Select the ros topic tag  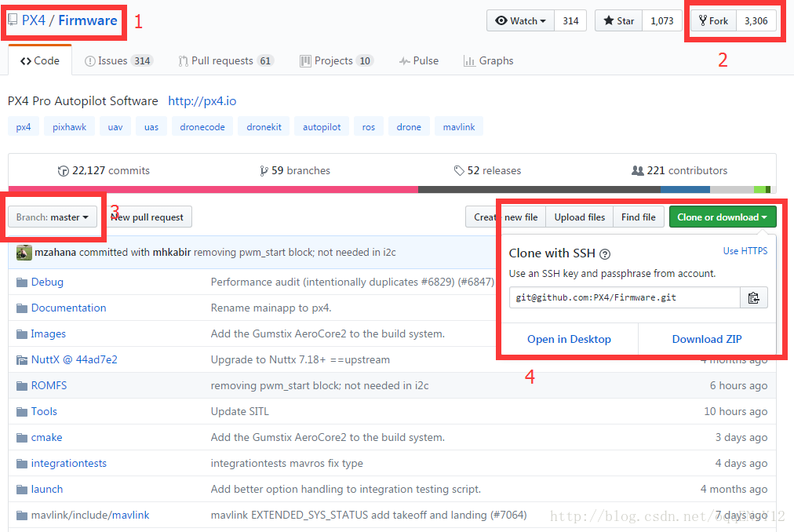369,126
